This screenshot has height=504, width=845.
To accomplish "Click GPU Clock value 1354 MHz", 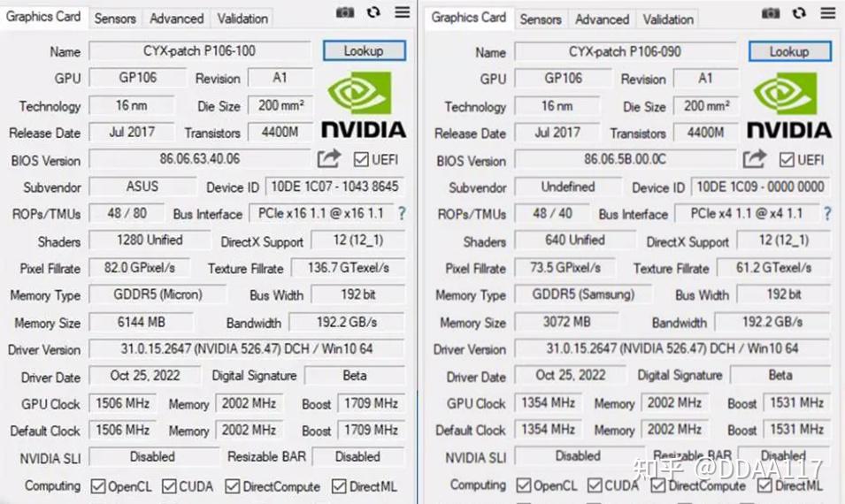I will click(548, 402).
